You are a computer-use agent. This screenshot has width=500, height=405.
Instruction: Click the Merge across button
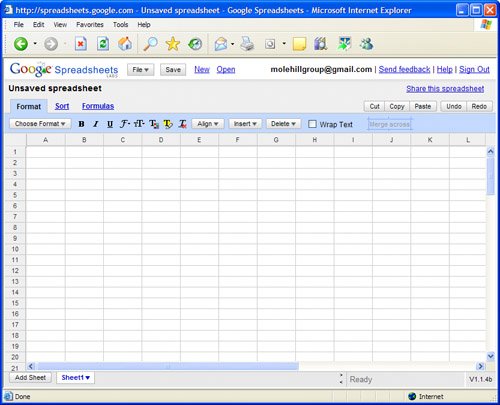pos(389,124)
